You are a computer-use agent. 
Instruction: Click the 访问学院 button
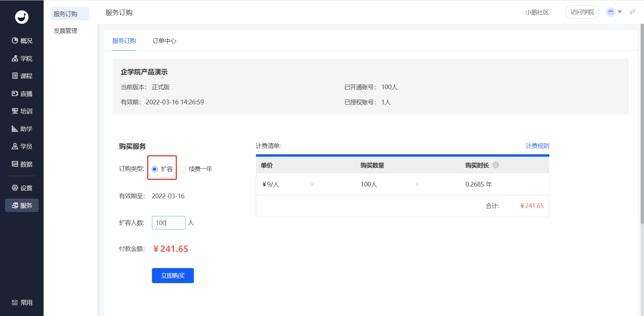pos(582,12)
